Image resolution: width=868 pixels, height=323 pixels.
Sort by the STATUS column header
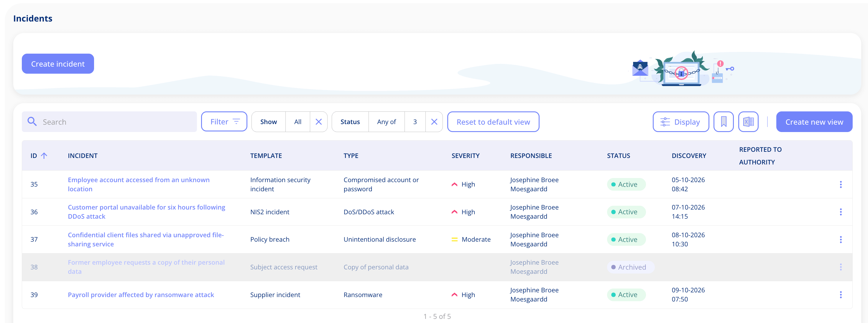point(618,156)
